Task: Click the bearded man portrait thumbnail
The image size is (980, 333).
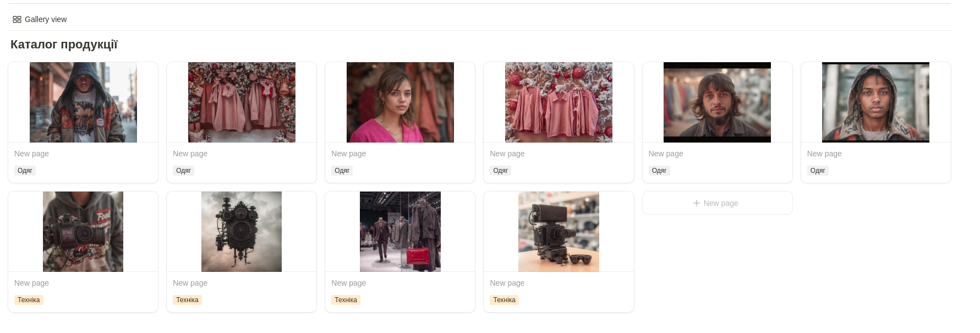Action: pyautogui.click(x=717, y=102)
